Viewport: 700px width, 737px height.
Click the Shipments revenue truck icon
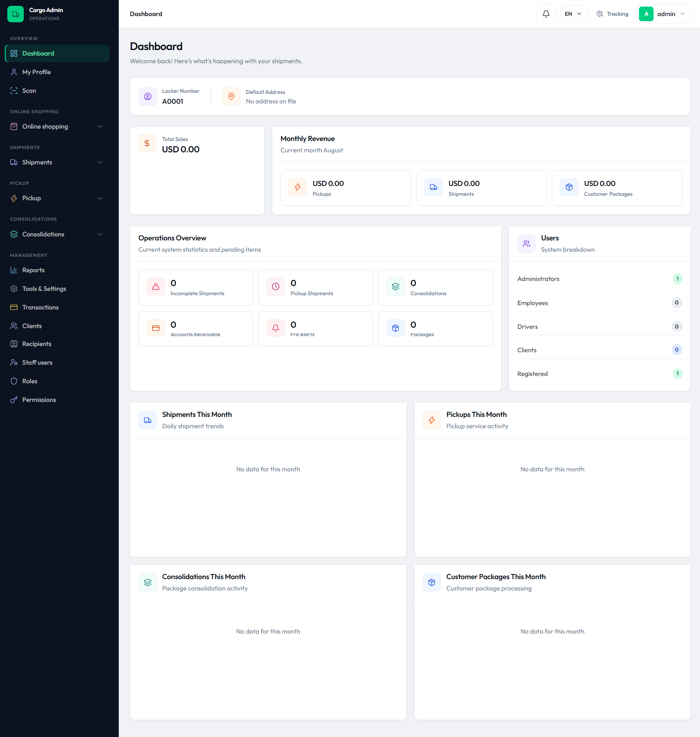coord(433,187)
